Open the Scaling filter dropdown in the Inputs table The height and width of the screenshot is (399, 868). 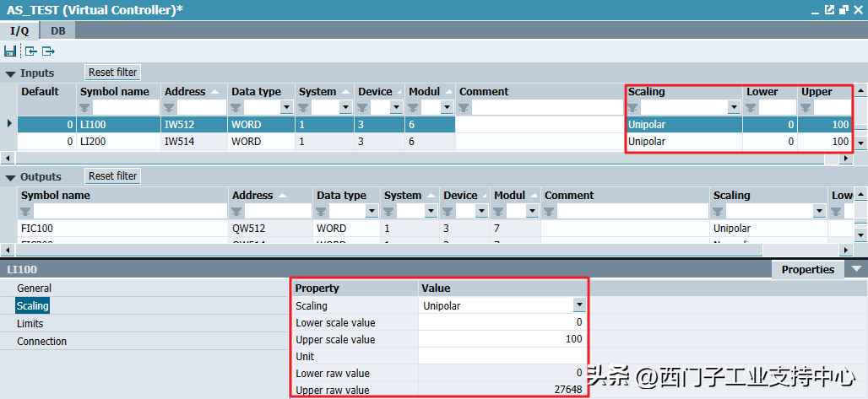coord(734,108)
